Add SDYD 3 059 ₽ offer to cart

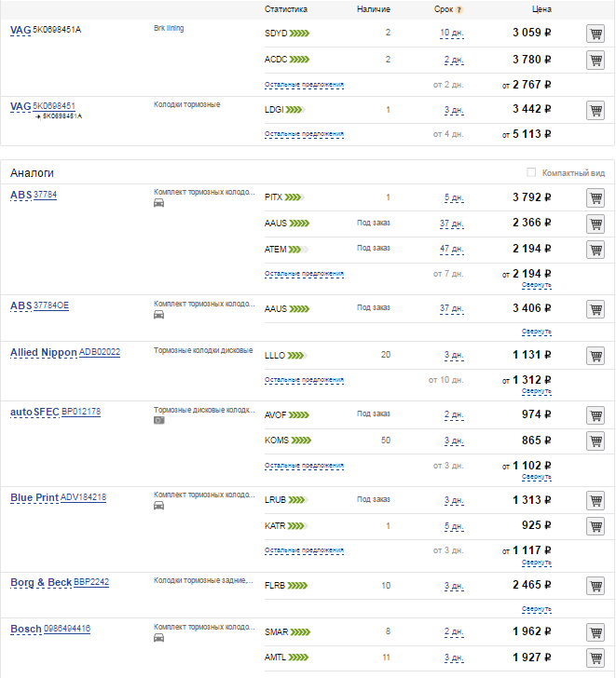(595, 34)
